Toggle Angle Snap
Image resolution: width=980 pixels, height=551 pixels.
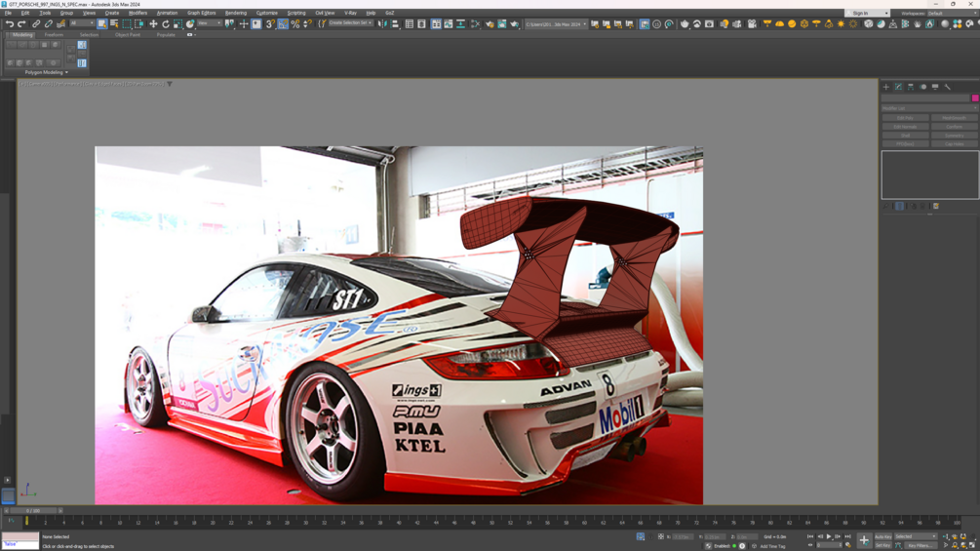click(283, 23)
